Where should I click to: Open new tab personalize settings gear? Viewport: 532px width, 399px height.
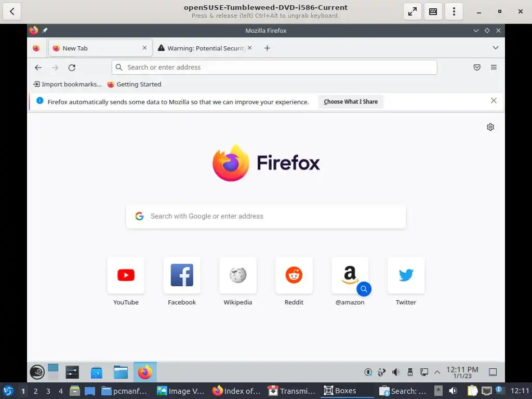pos(490,127)
